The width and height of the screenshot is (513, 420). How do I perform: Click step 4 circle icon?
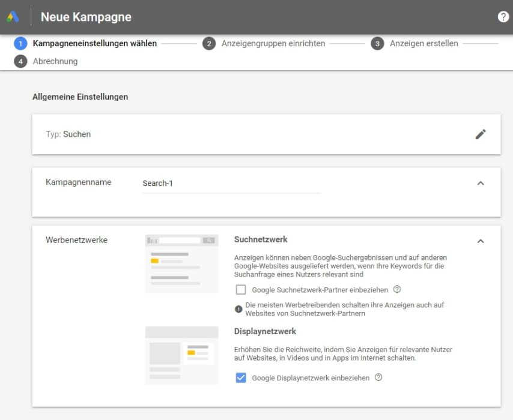pyautogui.click(x=20, y=61)
